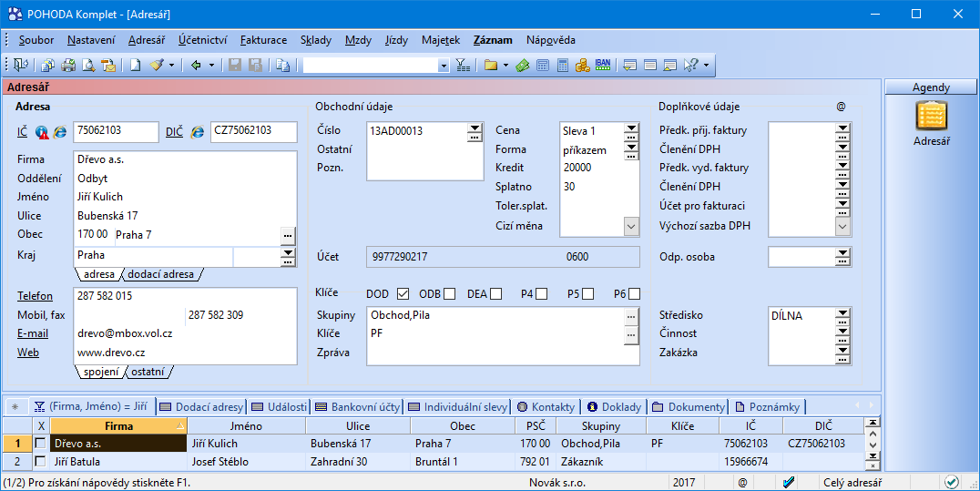Image resolution: width=980 pixels, height=491 pixels.
Task: Click the new record blank page icon
Action: [x=135, y=66]
